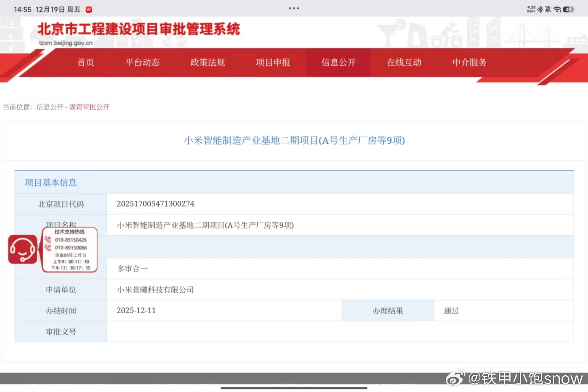This screenshot has height=392, width=588.
Task: Tap the Bluetooth status icon
Action: coord(540,9)
